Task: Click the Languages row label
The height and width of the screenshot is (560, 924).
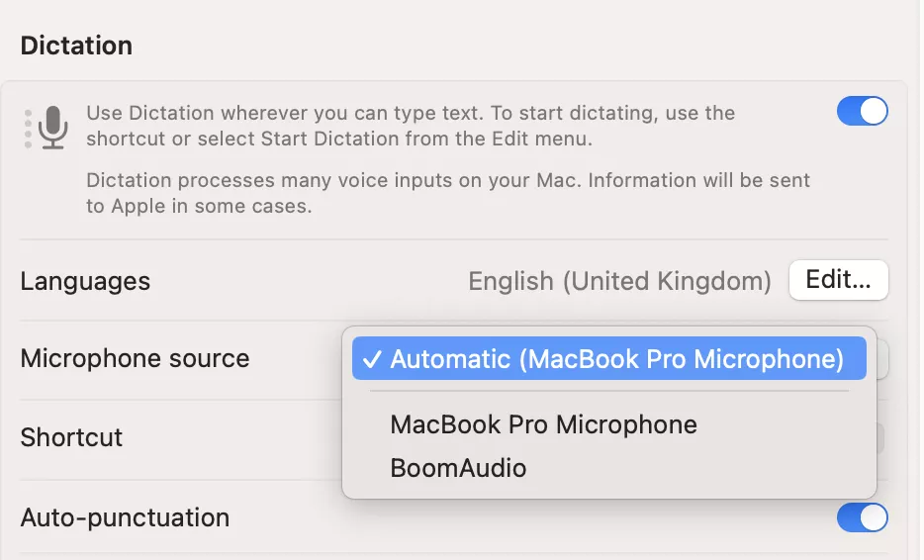Action: coord(85,281)
